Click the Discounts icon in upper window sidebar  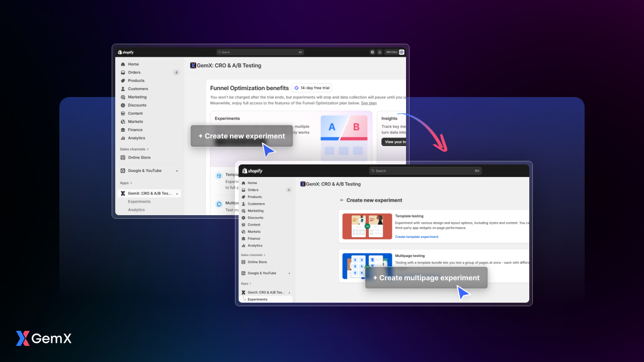[x=123, y=105]
